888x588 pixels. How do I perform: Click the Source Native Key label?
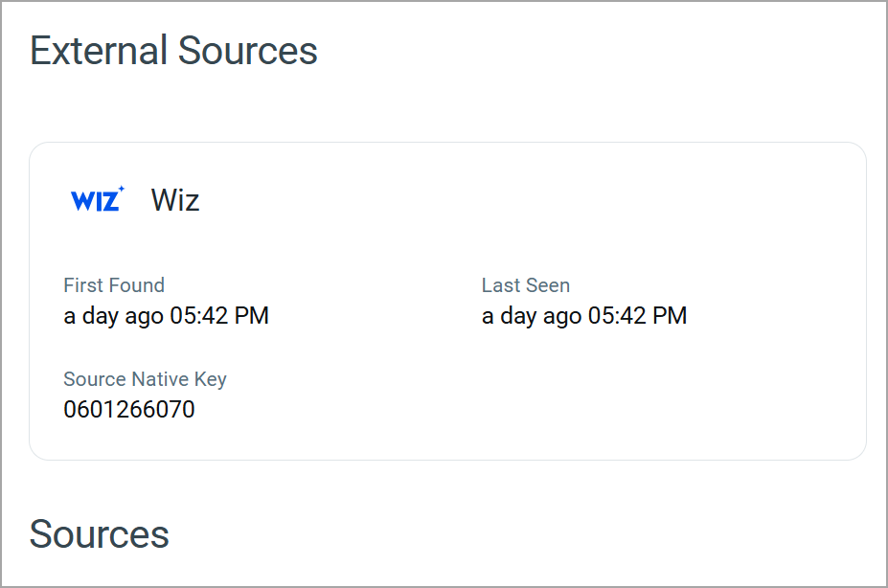pyautogui.click(x=145, y=379)
